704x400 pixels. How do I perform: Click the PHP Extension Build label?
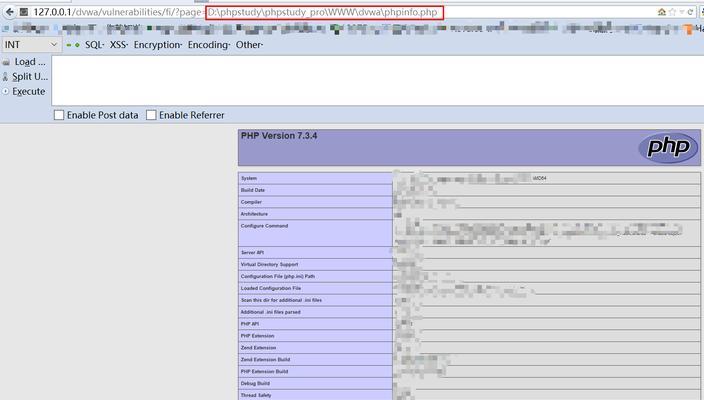pyautogui.click(x=264, y=371)
